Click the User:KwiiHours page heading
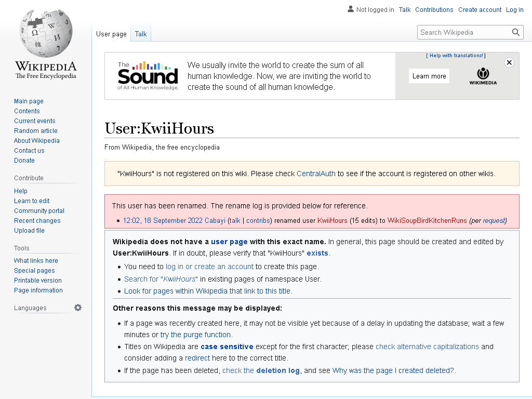Image resolution: width=532 pixels, height=399 pixels. click(159, 128)
